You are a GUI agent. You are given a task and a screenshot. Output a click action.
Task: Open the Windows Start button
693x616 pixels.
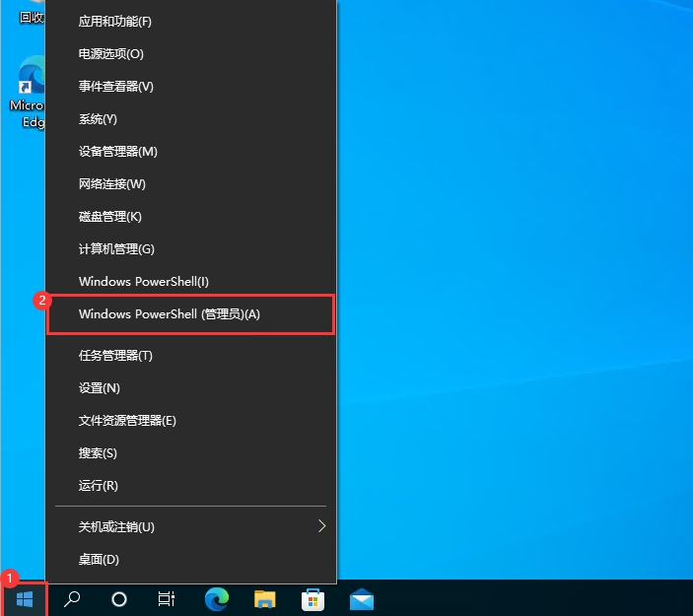pos(25,599)
